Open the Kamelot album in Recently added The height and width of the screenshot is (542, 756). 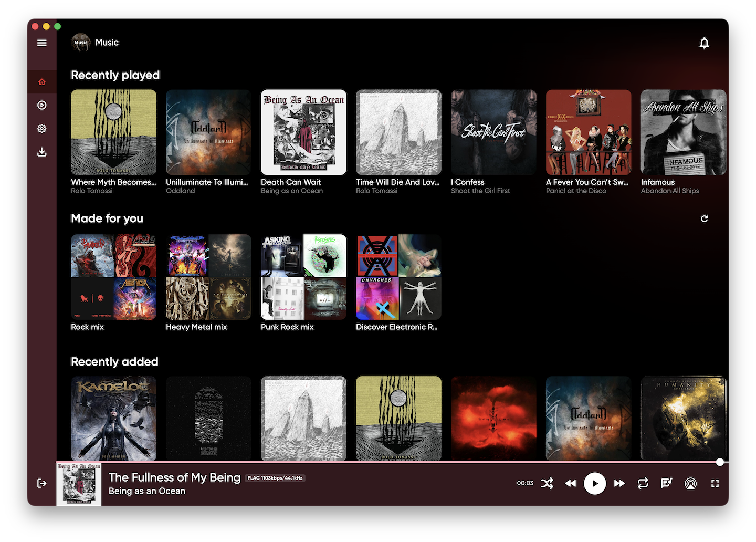(114, 419)
